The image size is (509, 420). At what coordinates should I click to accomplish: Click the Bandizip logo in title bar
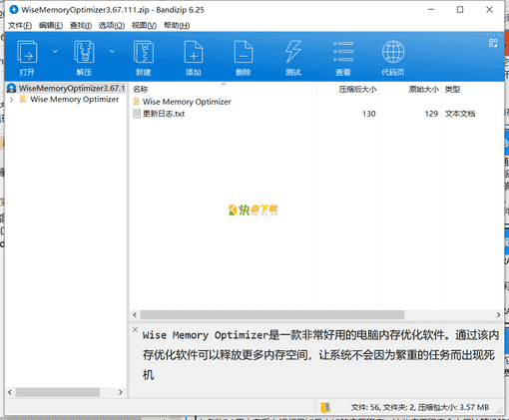click(14, 10)
